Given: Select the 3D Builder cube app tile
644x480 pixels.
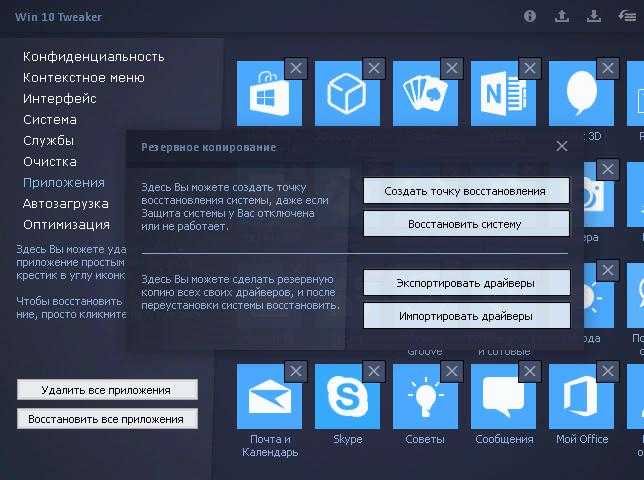Looking at the screenshot, I should 347,93.
